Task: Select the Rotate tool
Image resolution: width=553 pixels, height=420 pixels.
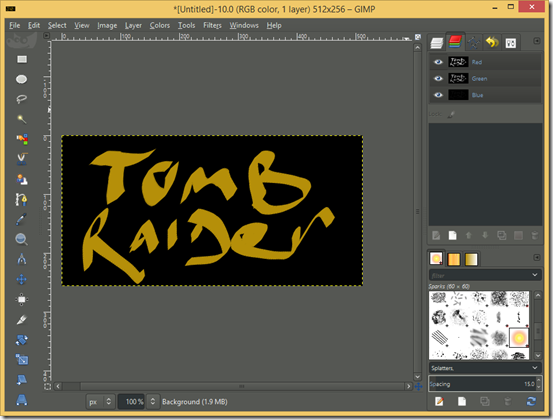Action: 22,340
